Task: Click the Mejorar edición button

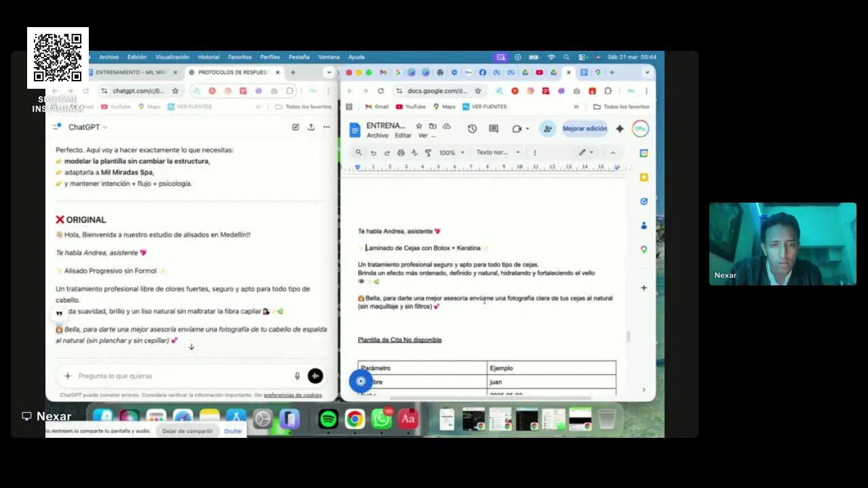Action: [585, 129]
